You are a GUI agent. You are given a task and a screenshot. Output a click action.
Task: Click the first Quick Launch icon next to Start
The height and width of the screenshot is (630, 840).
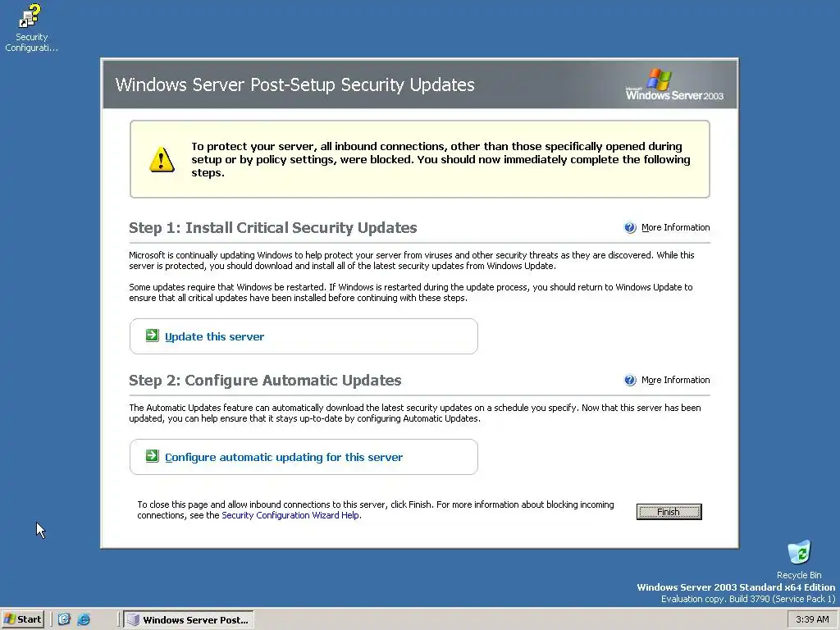click(x=64, y=619)
